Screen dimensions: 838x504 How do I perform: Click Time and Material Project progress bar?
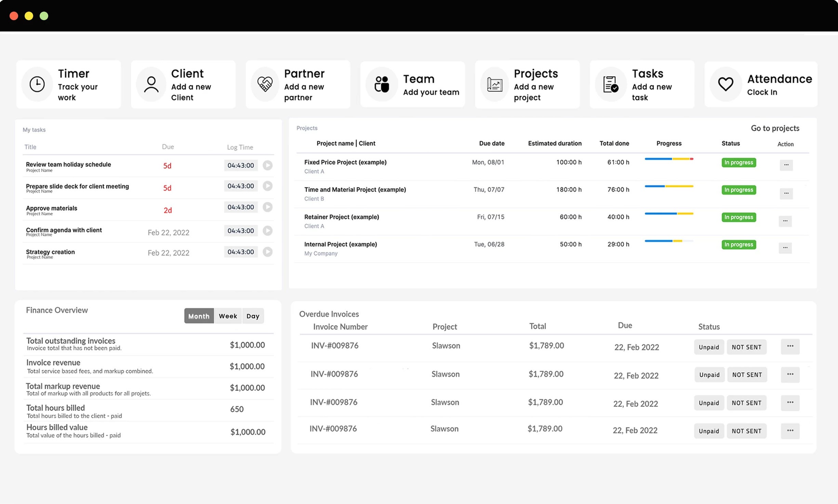tap(669, 186)
